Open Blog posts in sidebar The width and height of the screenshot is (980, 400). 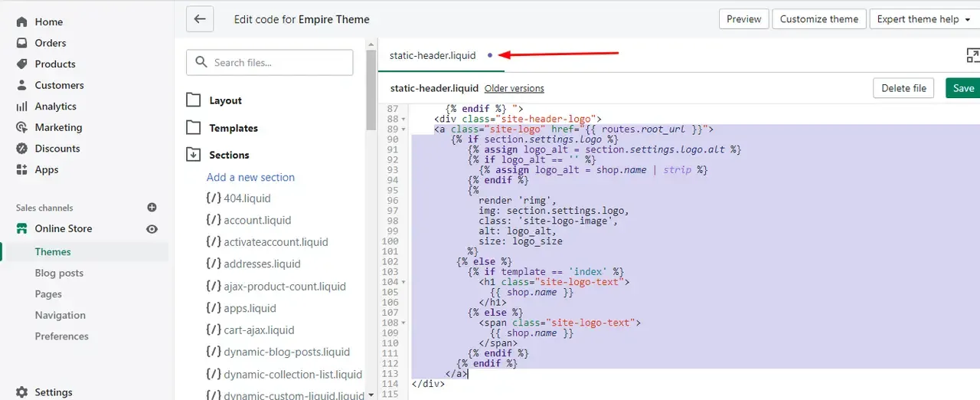click(59, 273)
